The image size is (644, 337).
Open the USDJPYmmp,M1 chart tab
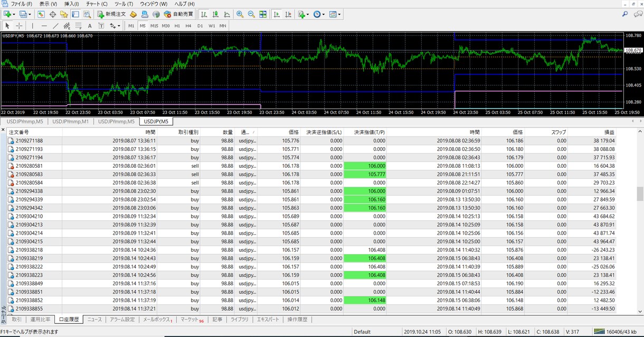pos(70,121)
